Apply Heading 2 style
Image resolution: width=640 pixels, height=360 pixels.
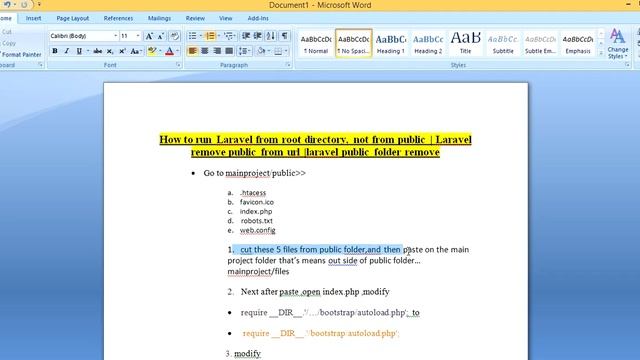pos(428,43)
